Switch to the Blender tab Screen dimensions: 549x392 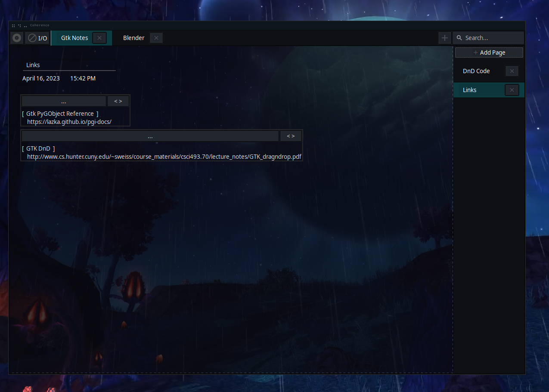133,38
